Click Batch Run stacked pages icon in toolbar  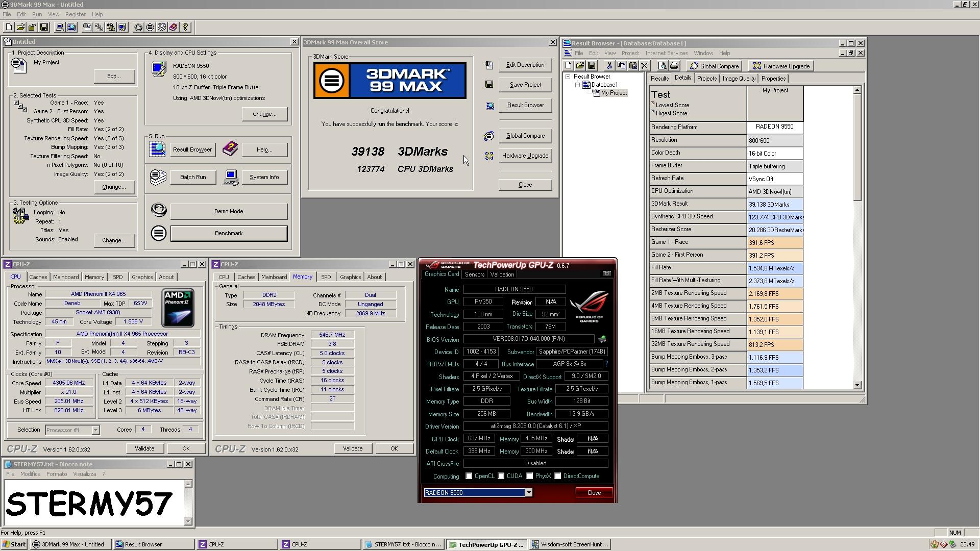[x=162, y=28]
